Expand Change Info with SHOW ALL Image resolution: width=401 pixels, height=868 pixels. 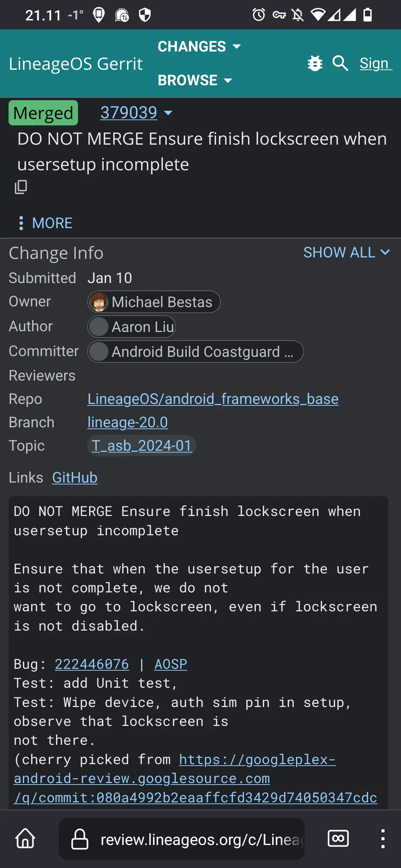pyautogui.click(x=346, y=253)
